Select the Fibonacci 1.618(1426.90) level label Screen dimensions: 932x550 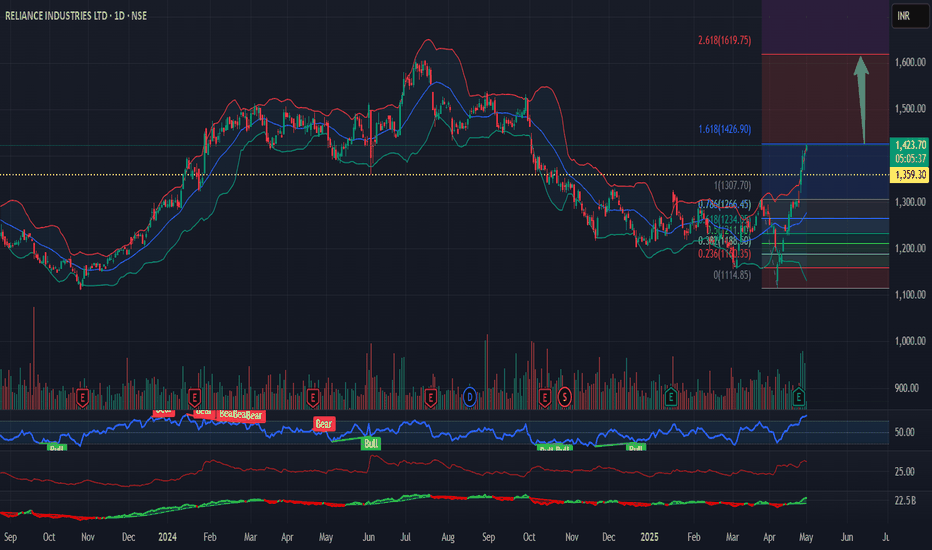coord(724,129)
